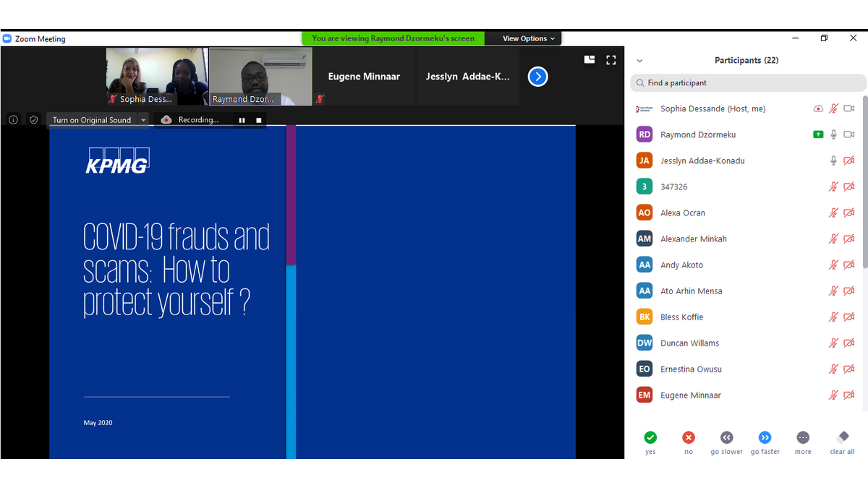Click the Find a participant search field

[x=748, y=83]
